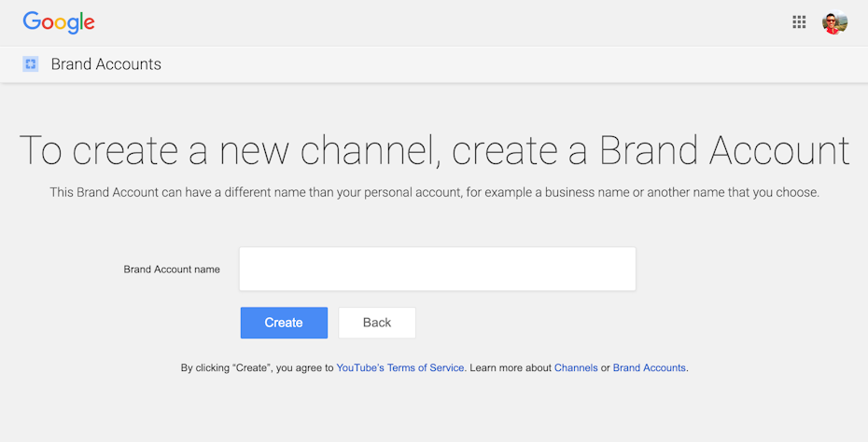
Task: Follow the Channels learn more link
Action: pos(576,368)
